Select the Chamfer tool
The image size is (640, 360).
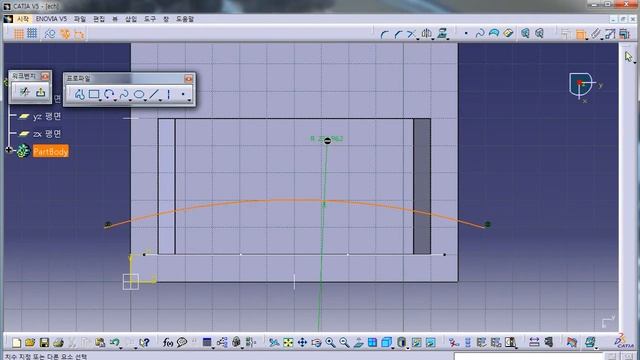pyautogui.click(x=399, y=34)
